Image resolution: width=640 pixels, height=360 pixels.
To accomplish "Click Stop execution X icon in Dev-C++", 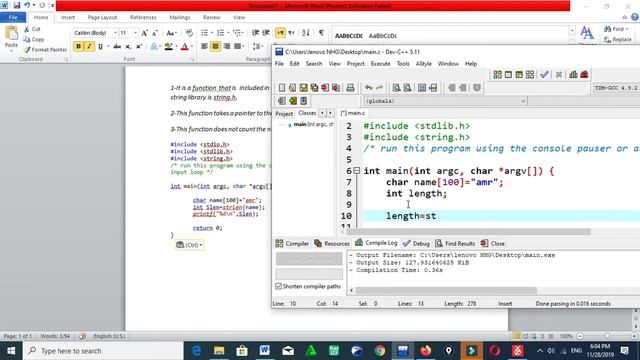I will 559,75.
